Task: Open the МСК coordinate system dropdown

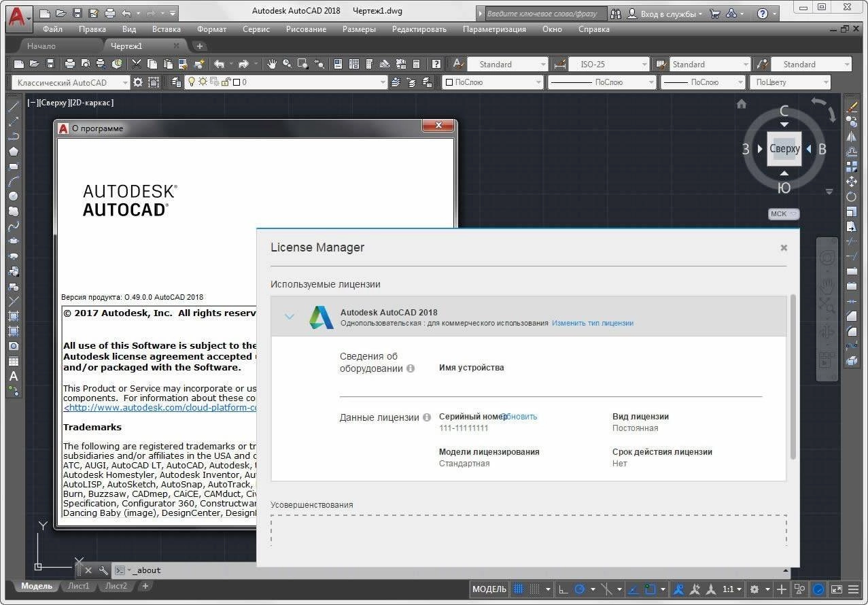Action: tap(784, 213)
